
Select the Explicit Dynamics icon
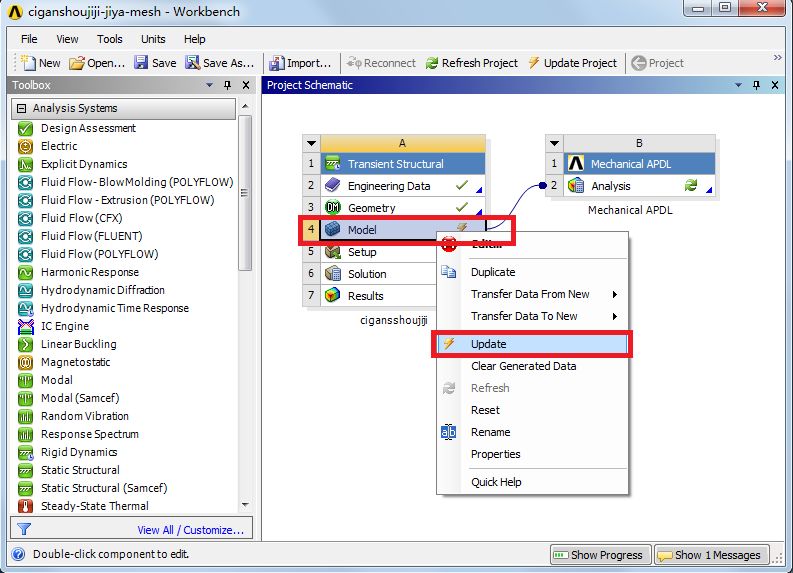(x=25, y=164)
